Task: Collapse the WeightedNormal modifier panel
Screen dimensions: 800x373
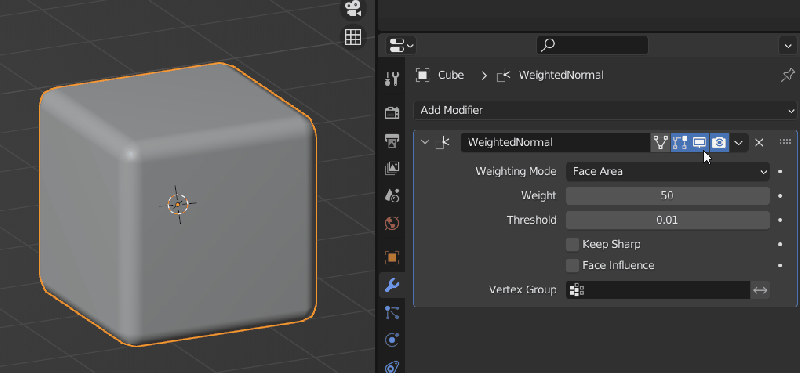Action: (x=424, y=142)
